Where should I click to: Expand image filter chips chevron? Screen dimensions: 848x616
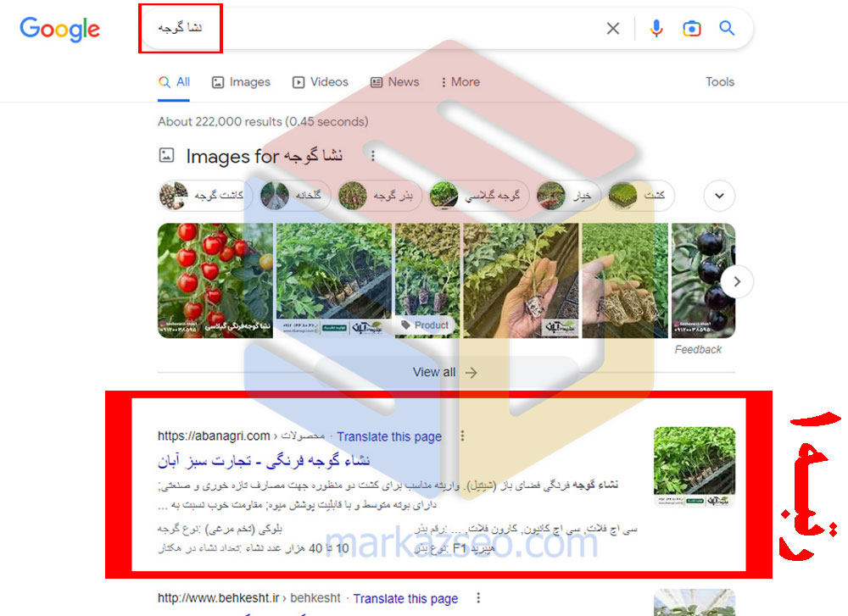(x=719, y=196)
